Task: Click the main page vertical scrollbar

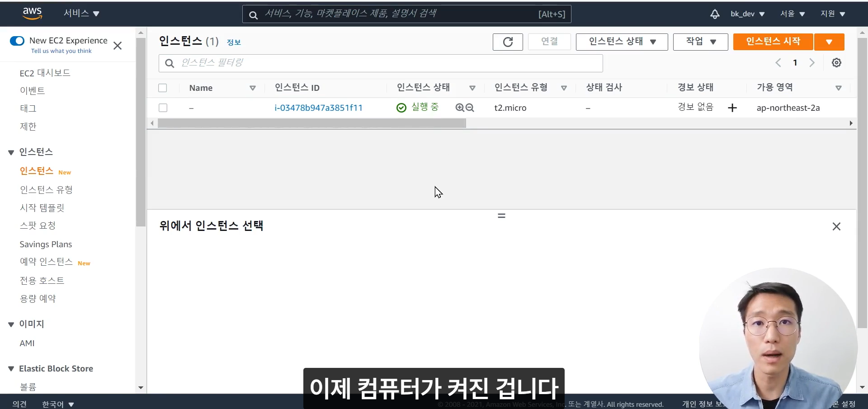Action: pyautogui.click(x=862, y=183)
